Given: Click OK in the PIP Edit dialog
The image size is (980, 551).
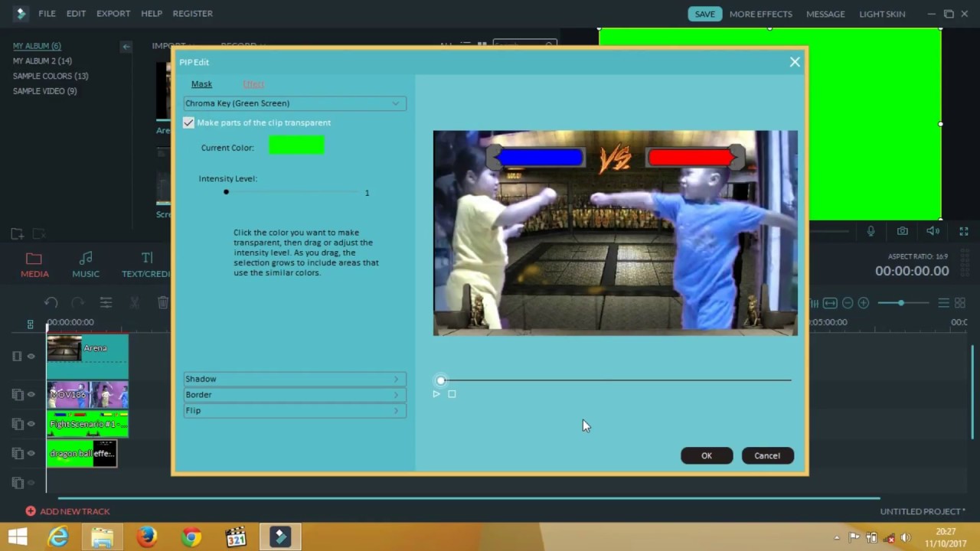Looking at the screenshot, I should (707, 455).
